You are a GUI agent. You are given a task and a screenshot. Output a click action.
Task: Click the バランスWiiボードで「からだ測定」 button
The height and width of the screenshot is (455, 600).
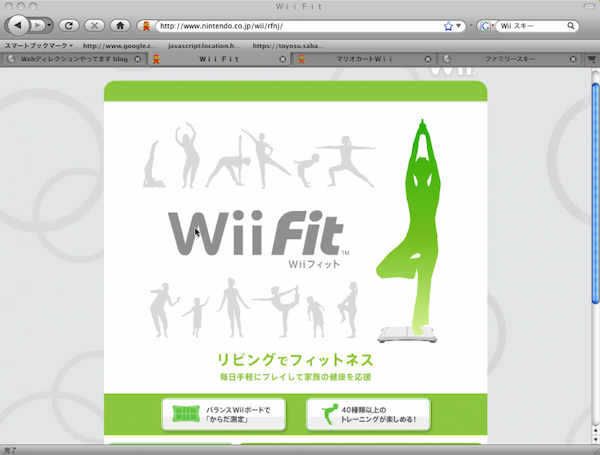pos(224,414)
